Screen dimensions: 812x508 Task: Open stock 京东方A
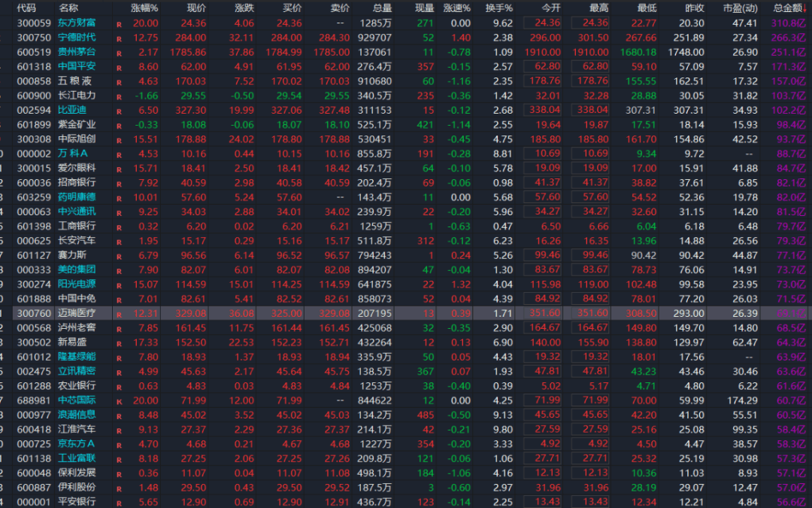(77, 444)
